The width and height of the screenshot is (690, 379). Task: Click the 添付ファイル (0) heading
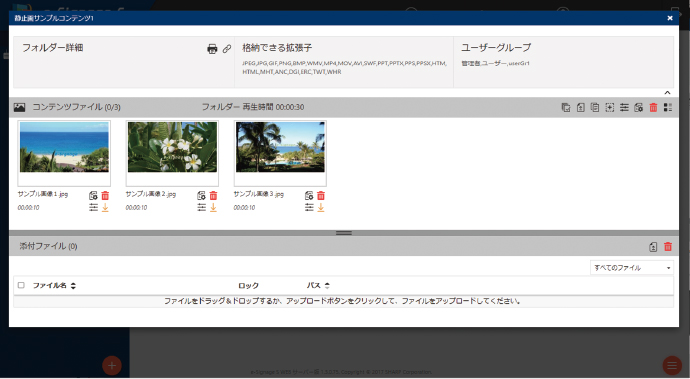48,246
